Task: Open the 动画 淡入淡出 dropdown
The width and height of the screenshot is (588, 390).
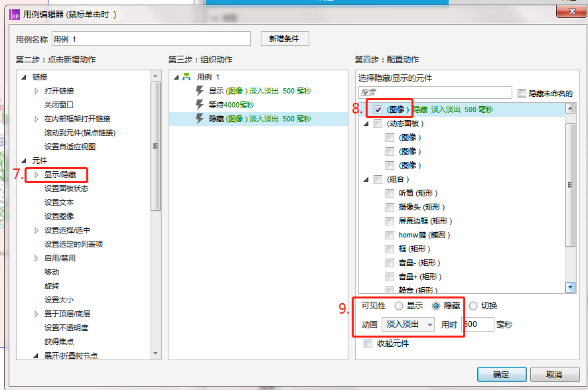Action: (x=408, y=324)
